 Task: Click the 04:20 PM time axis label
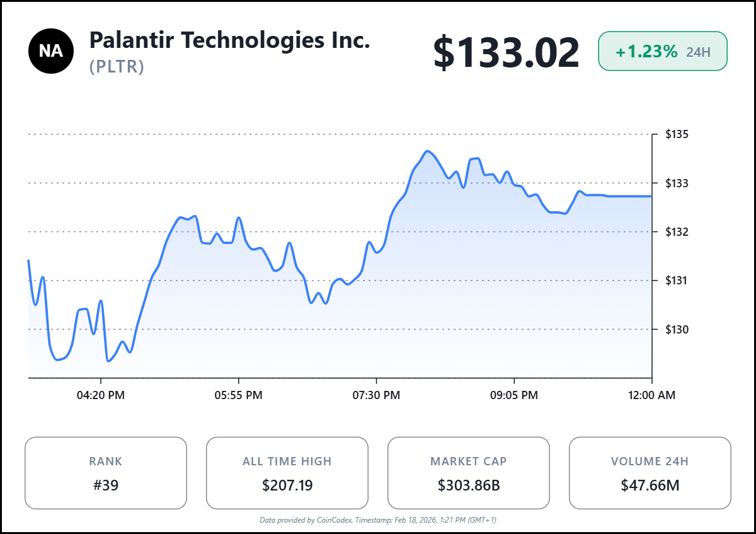101,395
